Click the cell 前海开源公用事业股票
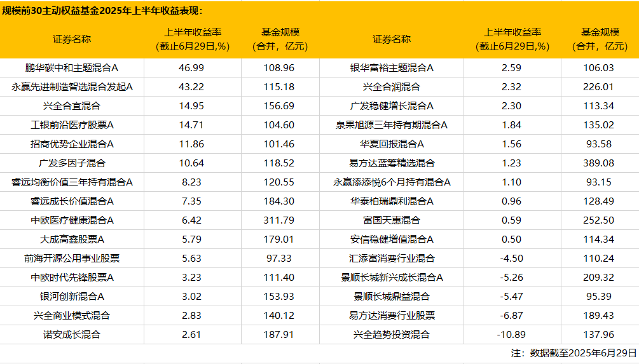 point(72,259)
